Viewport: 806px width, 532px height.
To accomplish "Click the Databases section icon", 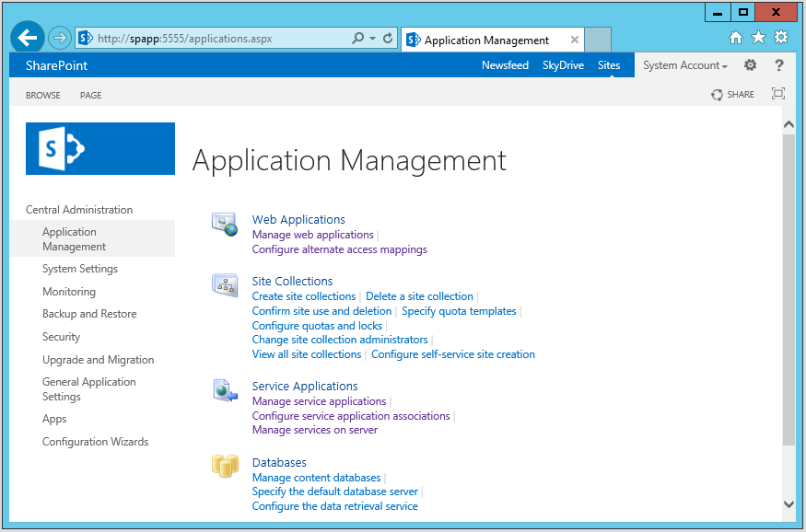I will coord(225,466).
